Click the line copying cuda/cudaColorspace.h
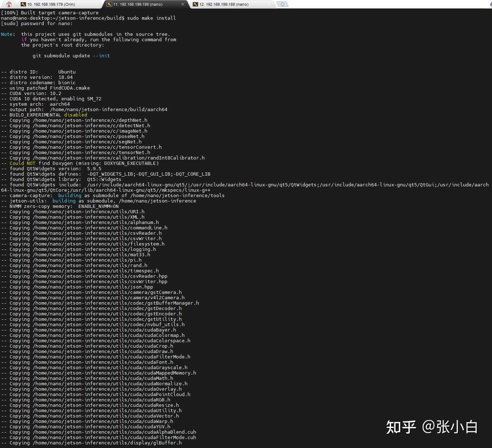The width and height of the screenshot is (492, 448). [96, 340]
